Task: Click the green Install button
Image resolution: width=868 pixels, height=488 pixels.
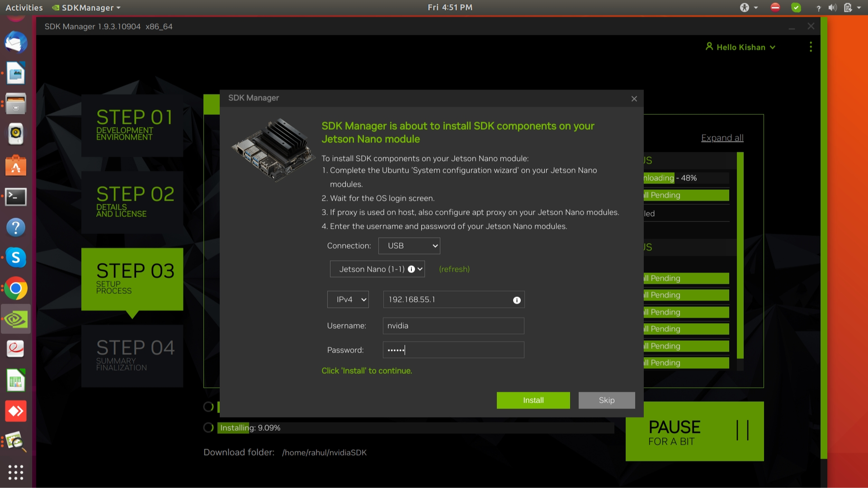Action: (x=533, y=400)
